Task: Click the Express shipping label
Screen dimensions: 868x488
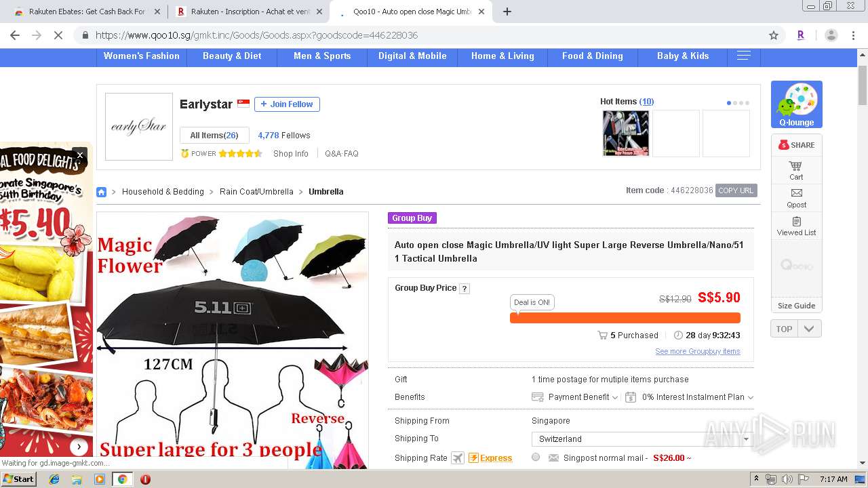Action: (x=490, y=458)
